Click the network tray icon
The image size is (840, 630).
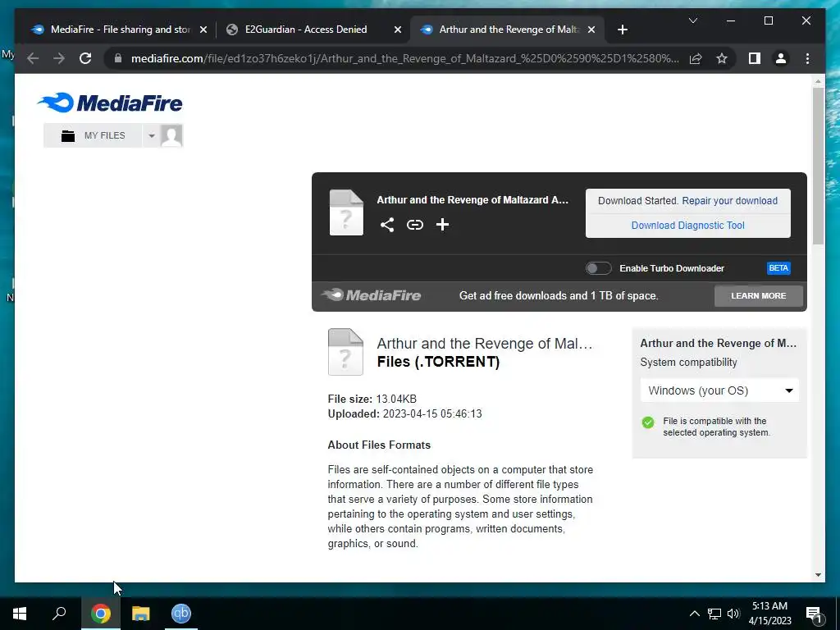[x=714, y=614]
